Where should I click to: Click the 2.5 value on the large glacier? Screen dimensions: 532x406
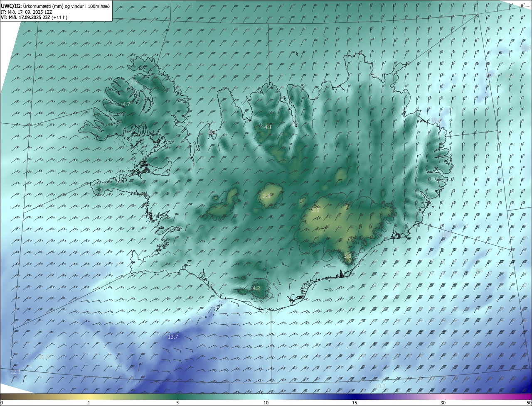tap(316, 210)
